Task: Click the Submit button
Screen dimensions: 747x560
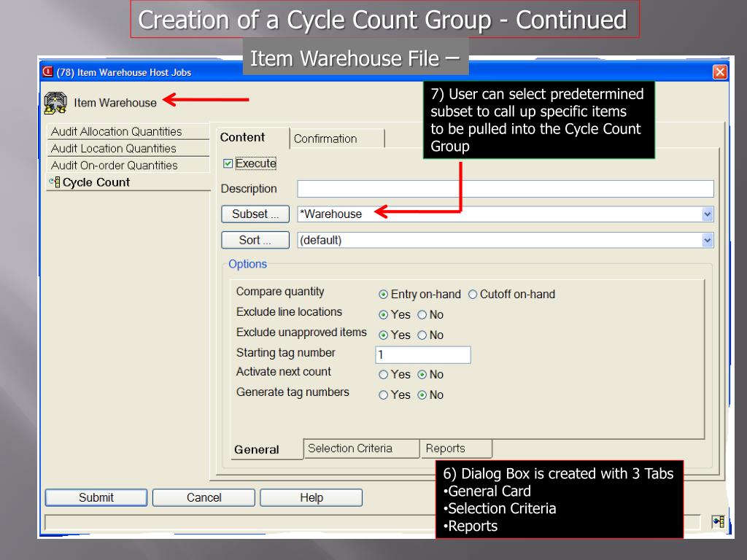Action: (x=96, y=497)
